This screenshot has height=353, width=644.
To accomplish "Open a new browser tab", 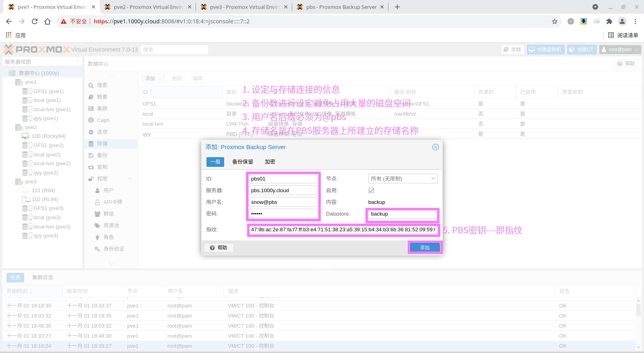I will tap(397, 7).
